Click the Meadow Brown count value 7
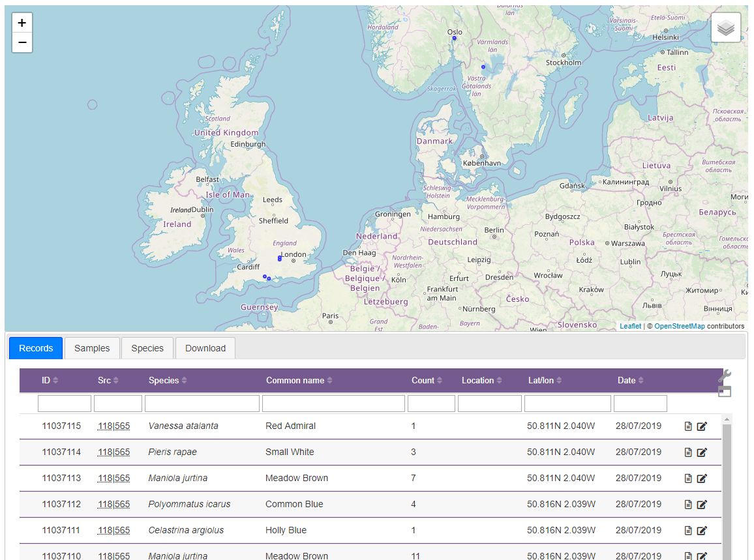754x560 pixels. tap(414, 478)
